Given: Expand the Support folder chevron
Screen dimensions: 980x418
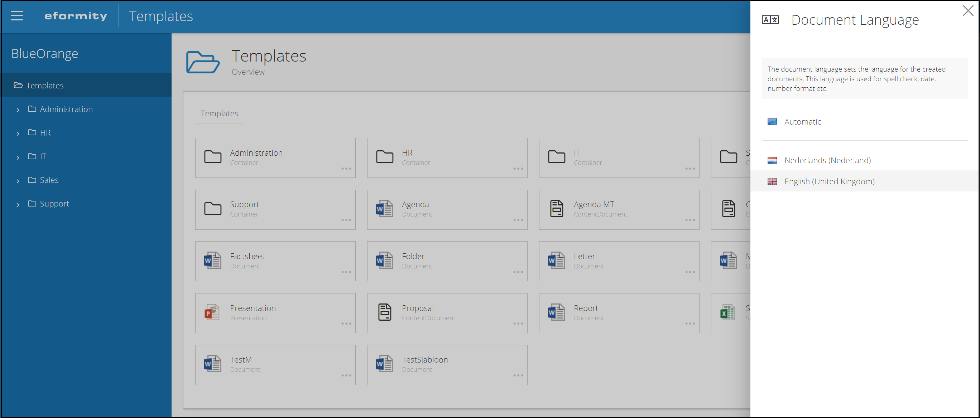Looking at the screenshot, I should pos(18,204).
